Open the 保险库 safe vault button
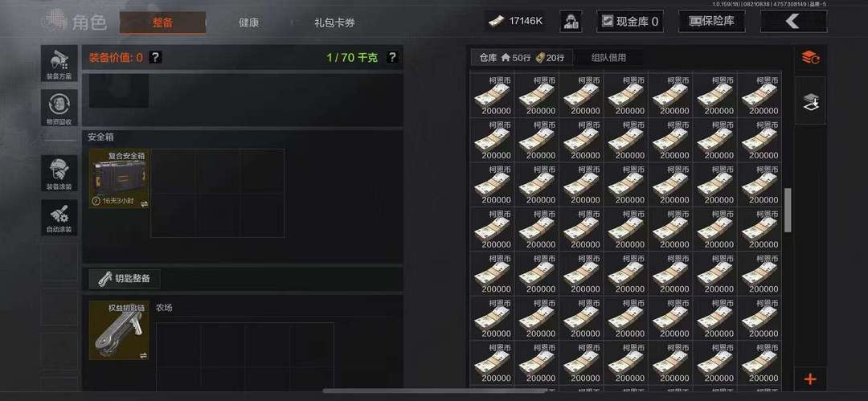This screenshot has width=868, height=401. [x=712, y=22]
